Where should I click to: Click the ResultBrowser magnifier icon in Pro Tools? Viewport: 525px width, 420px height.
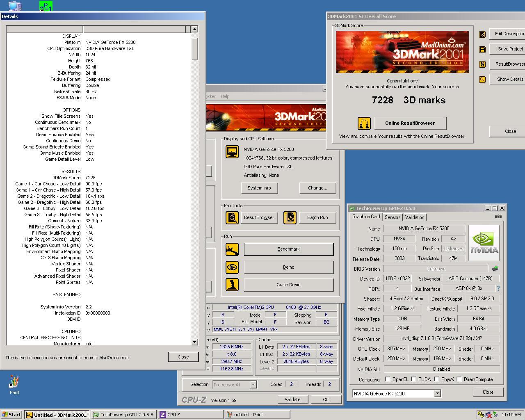coord(232,217)
